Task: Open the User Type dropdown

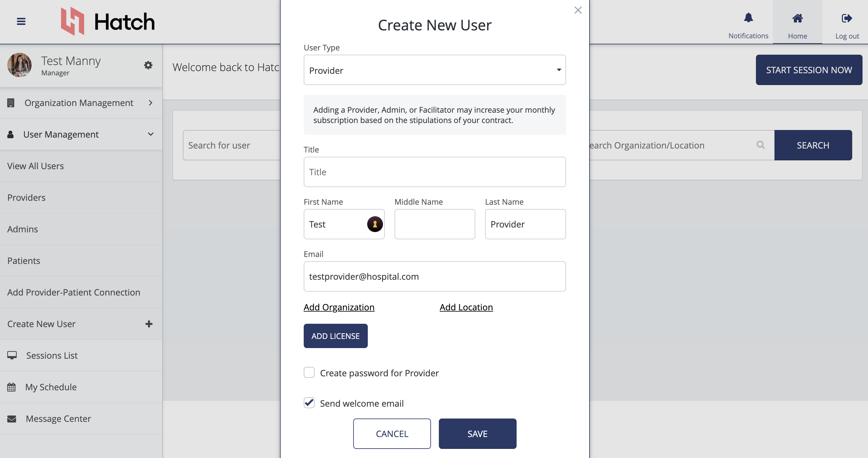Action: point(434,70)
